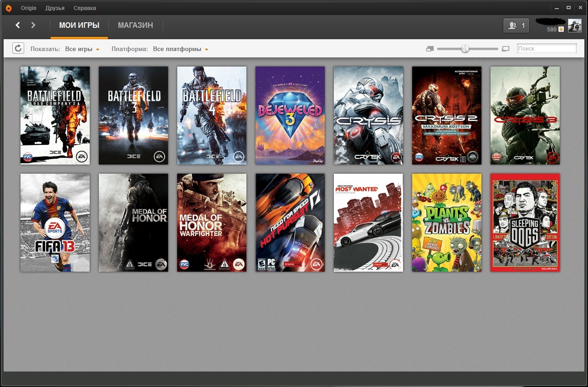The image size is (588, 387).
Task: Open the Друзья menu
Action: point(55,8)
